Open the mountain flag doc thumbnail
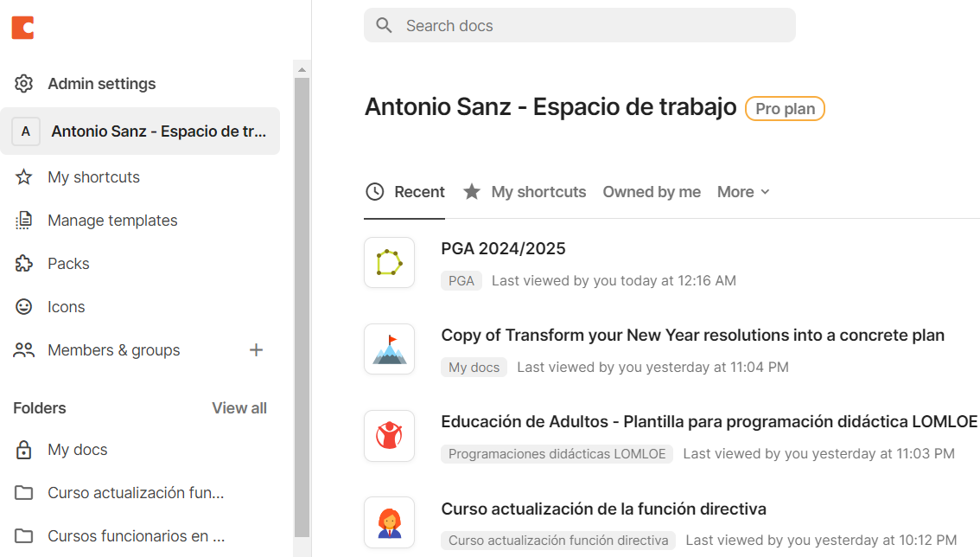 [x=390, y=349]
